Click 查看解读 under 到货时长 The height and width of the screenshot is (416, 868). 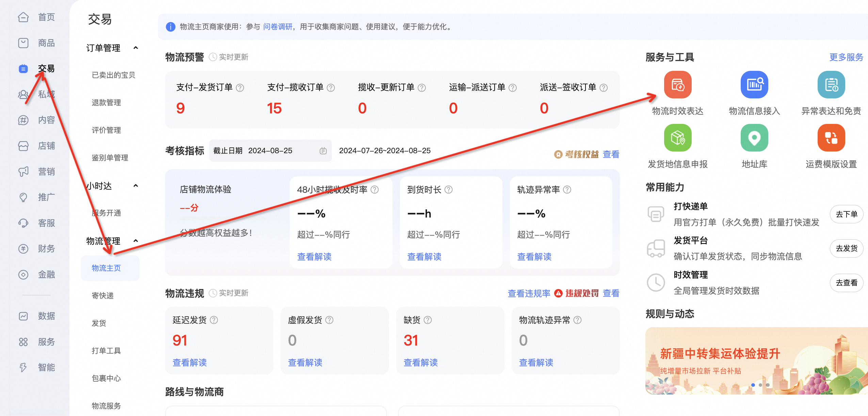coord(424,257)
